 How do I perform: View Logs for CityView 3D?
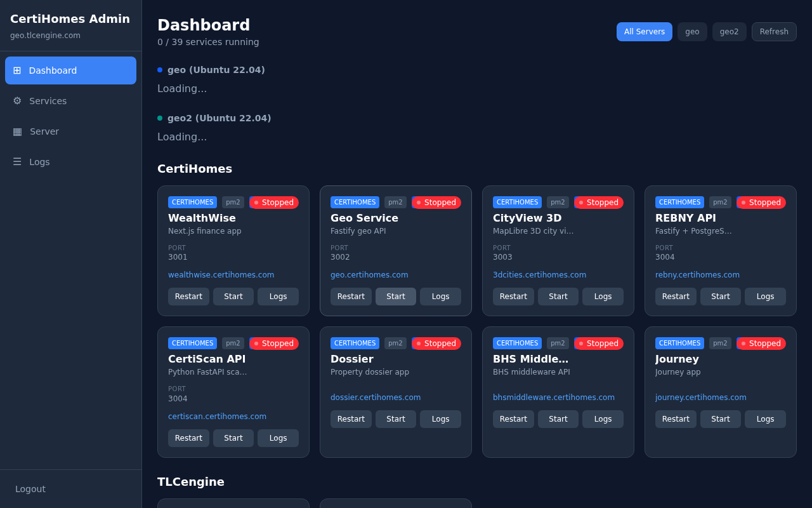click(603, 296)
